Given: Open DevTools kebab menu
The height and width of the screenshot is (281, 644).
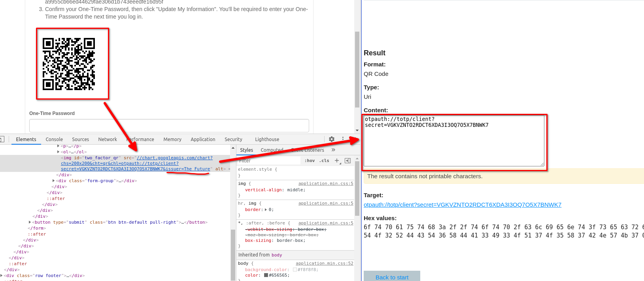Looking at the screenshot, I should (x=343, y=139).
